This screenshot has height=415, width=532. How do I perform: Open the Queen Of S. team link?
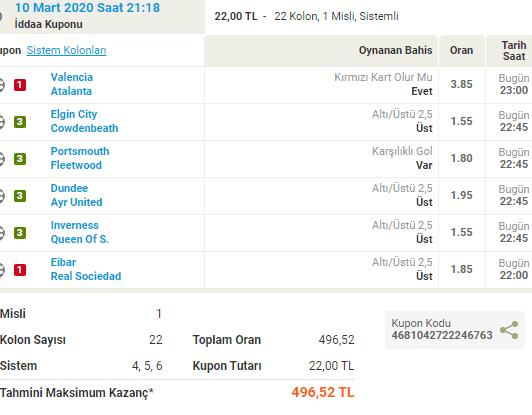(x=80, y=239)
